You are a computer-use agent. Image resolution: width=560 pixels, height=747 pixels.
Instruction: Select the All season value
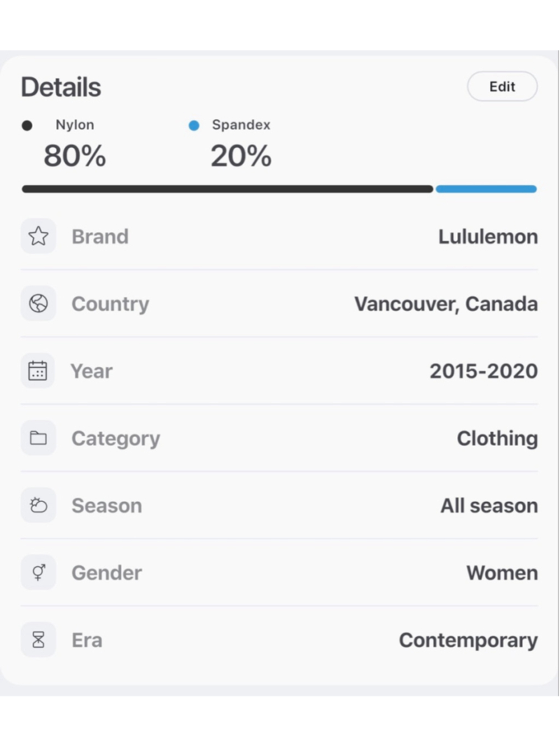click(489, 505)
